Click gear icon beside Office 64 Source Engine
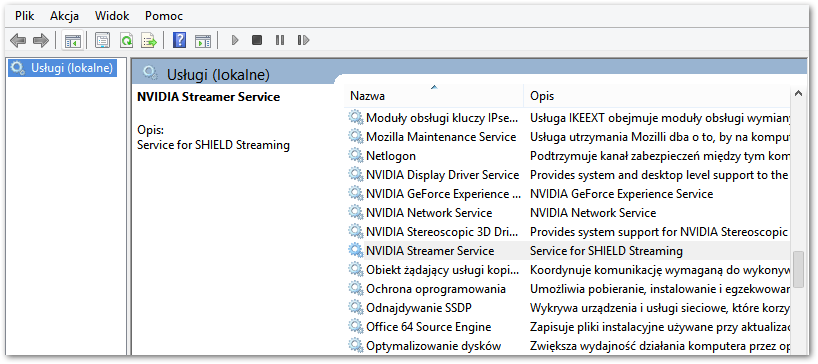Viewport: 818px width, 364px height. point(356,326)
